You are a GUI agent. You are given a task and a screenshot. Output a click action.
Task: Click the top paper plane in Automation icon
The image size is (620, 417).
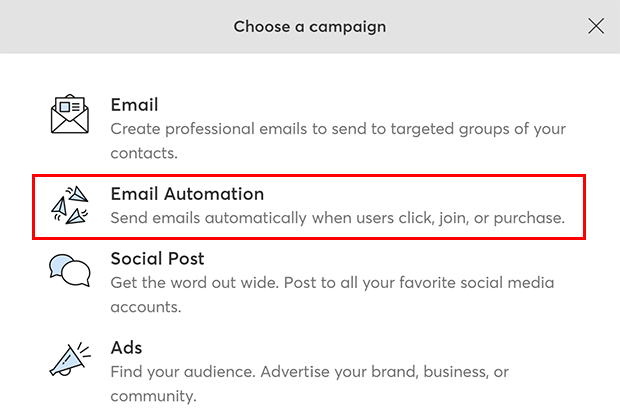click(77, 193)
